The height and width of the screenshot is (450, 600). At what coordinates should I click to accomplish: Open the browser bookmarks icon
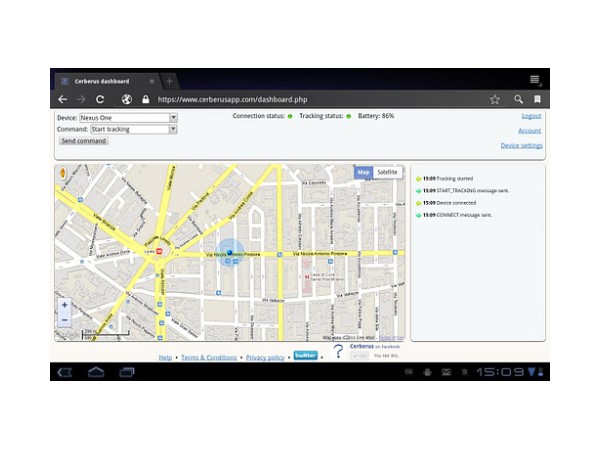(537, 99)
